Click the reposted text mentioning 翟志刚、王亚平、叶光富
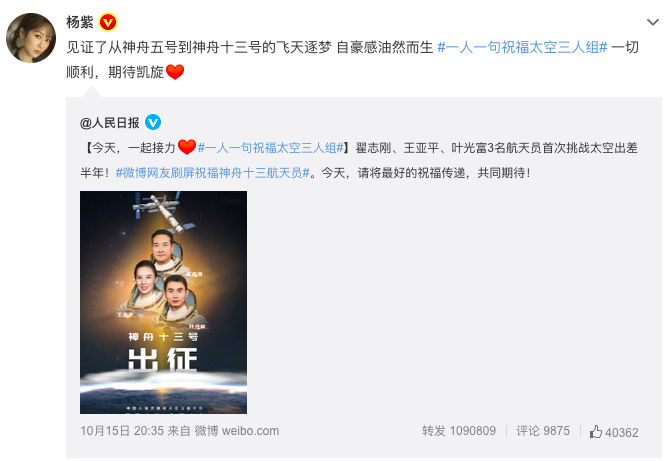The width and height of the screenshot is (665, 461). tap(496, 148)
